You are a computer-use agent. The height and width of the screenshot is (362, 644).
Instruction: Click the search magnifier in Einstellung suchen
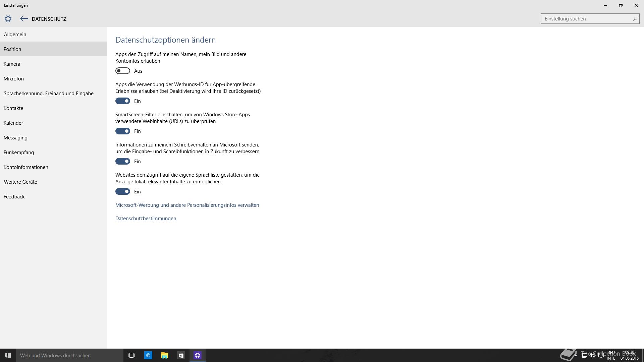(635, 19)
